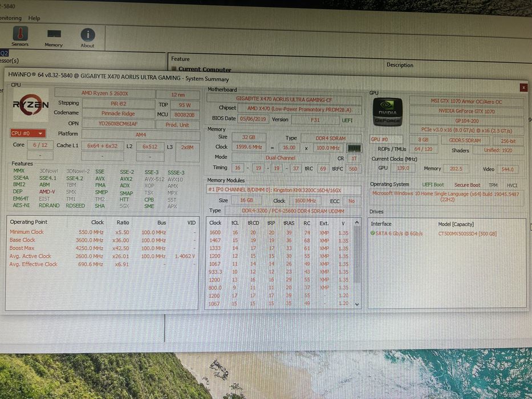Click scroll-up arrow in memory timings table
Viewport: 532px width, 399px height.
click(x=356, y=222)
